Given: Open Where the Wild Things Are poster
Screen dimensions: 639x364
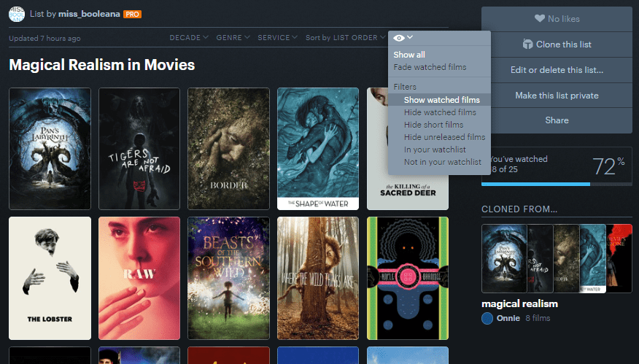Looking at the screenshot, I should [x=318, y=279].
